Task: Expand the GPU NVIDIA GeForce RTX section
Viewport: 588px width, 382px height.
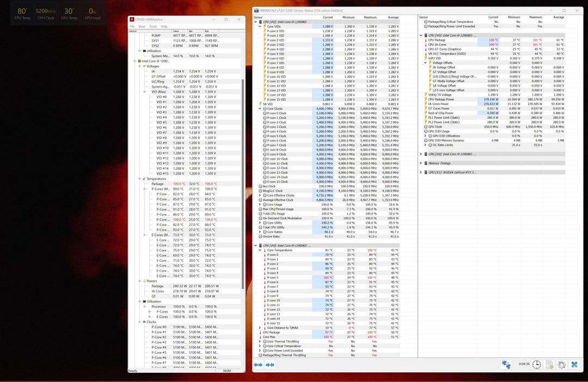Action: [x=421, y=172]
